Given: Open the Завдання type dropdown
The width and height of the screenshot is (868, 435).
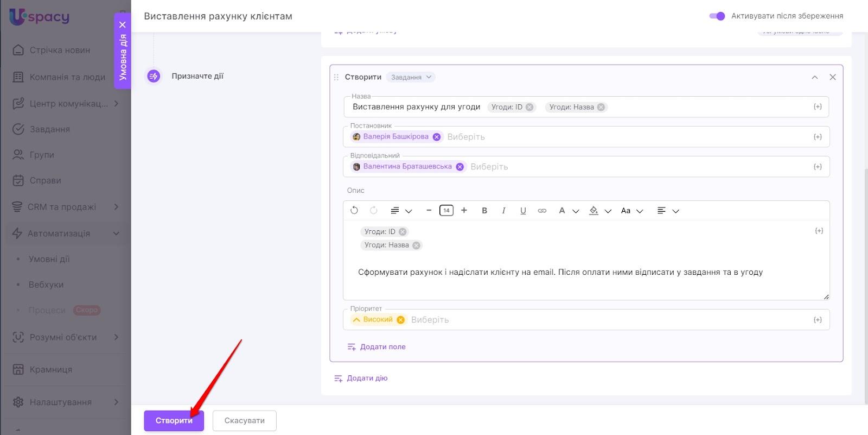Looking at the screenshot, I should click(x=412, y=77).
